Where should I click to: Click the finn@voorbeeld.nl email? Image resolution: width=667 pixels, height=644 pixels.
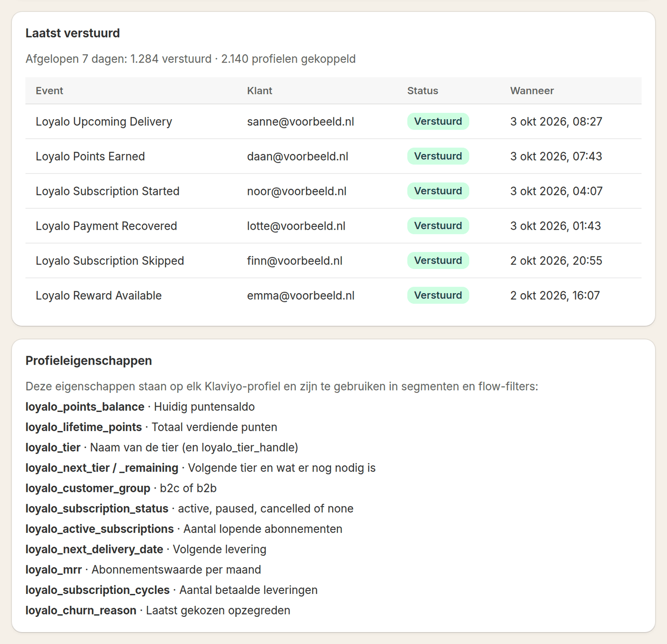[x=295, y=261]
